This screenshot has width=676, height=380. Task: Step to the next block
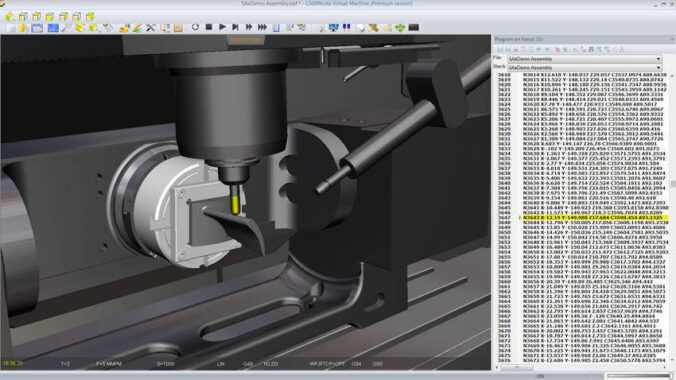(x=235, y=27)
